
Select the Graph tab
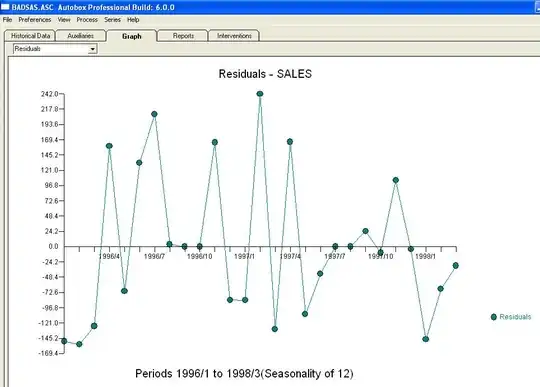132,36
